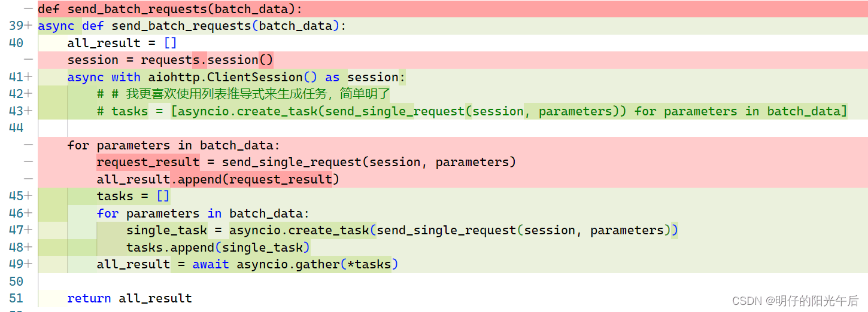Click tasks.append(single_task) on line 48
868x312 pixels.
[x=218, y=247]
